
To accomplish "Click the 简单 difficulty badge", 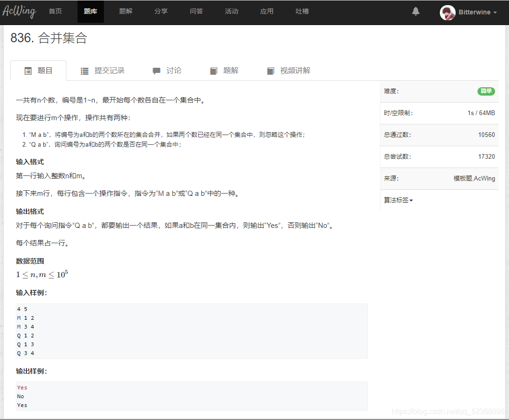I will coord(486,91).
